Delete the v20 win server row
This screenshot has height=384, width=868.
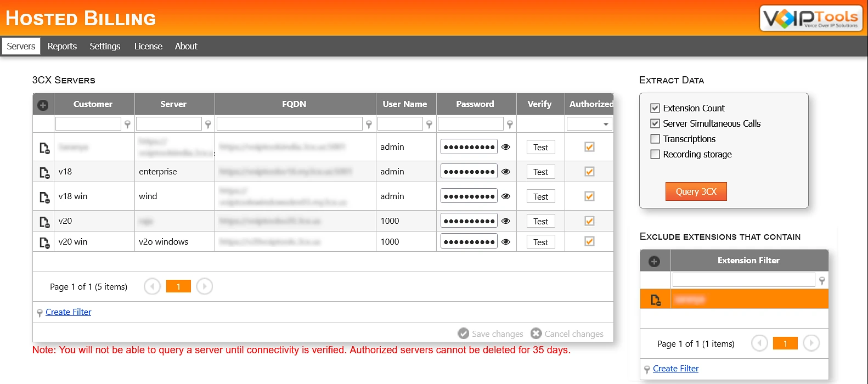coord(44,242)
